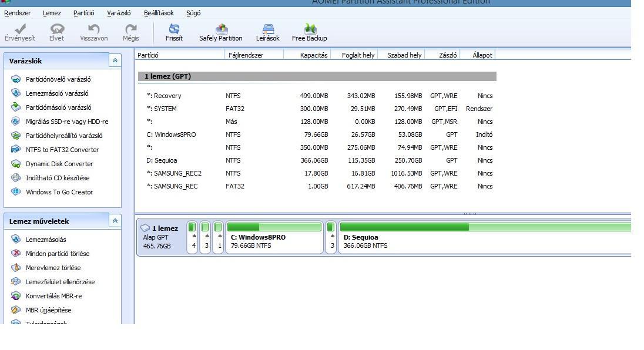644x350 pixels.
Task: Select the D: Sequioa partition block
Action: click(x=485, y=237)
